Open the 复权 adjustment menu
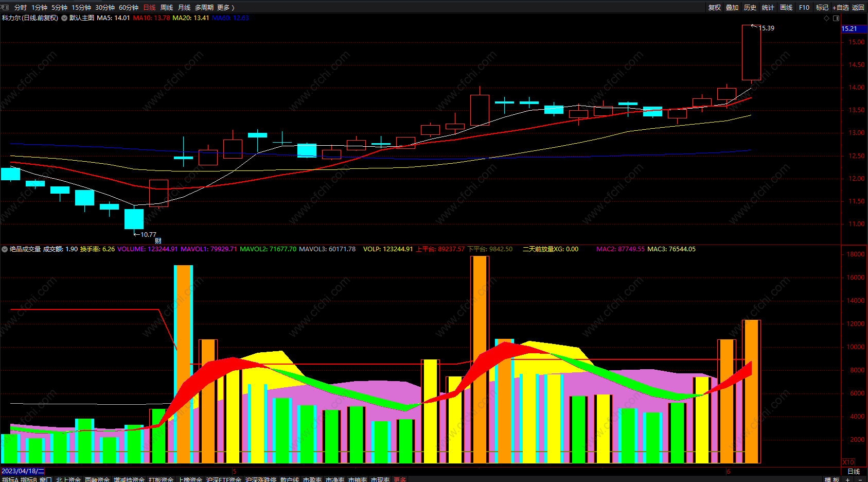The width and height of the screenshot is (868, 482). (715, 8)
